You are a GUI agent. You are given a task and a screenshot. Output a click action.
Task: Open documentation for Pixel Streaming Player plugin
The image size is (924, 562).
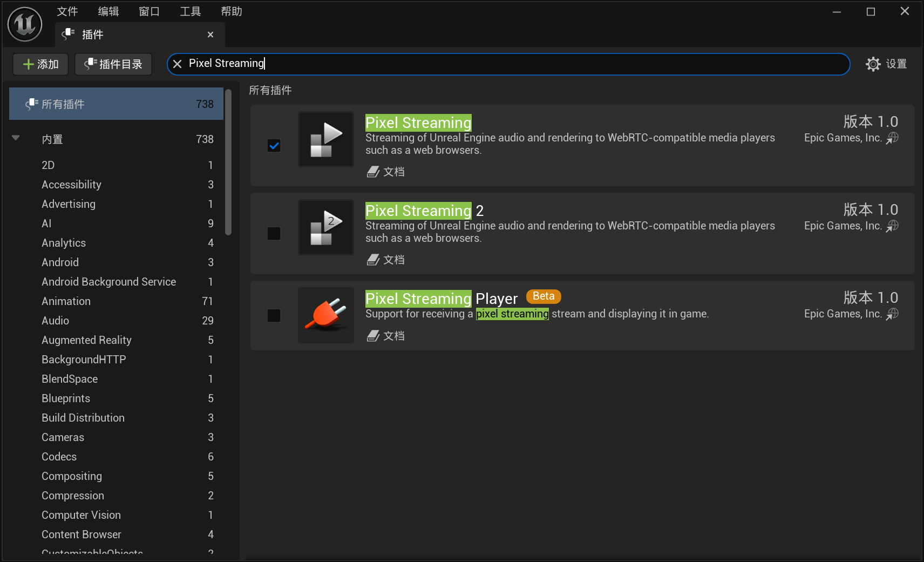point(386,336)
